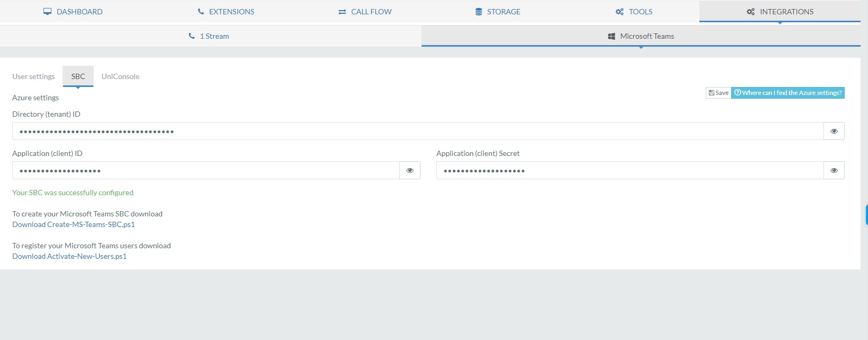Download Activate-New-Users.ps1 script
The height and width of the screenshot is (340, 868).
click(x=69, y=256)
